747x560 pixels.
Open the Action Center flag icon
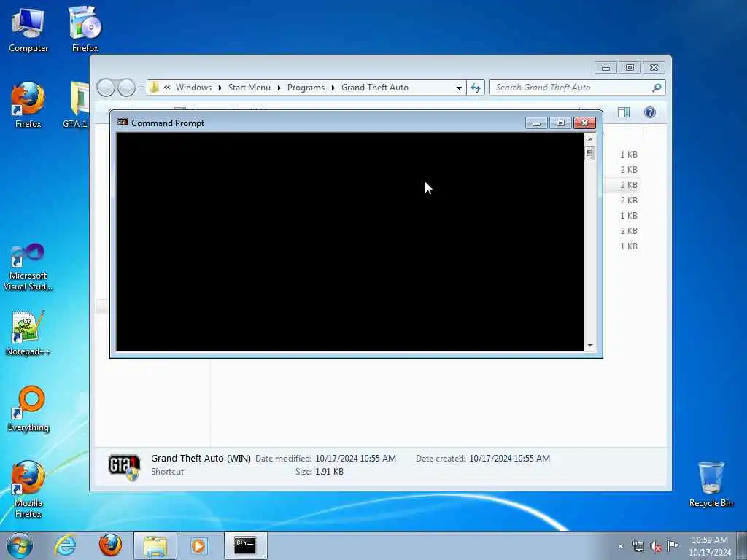(673, 545)
